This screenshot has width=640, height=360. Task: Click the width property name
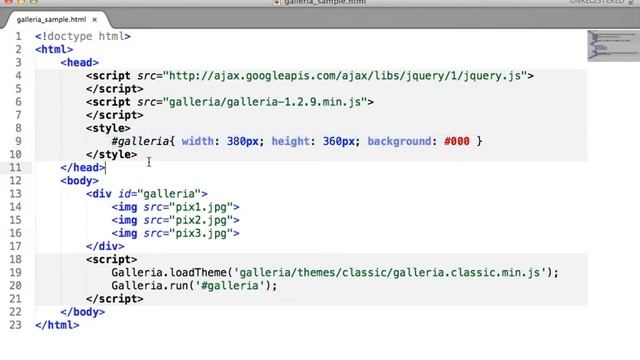(x=198, y=141)
